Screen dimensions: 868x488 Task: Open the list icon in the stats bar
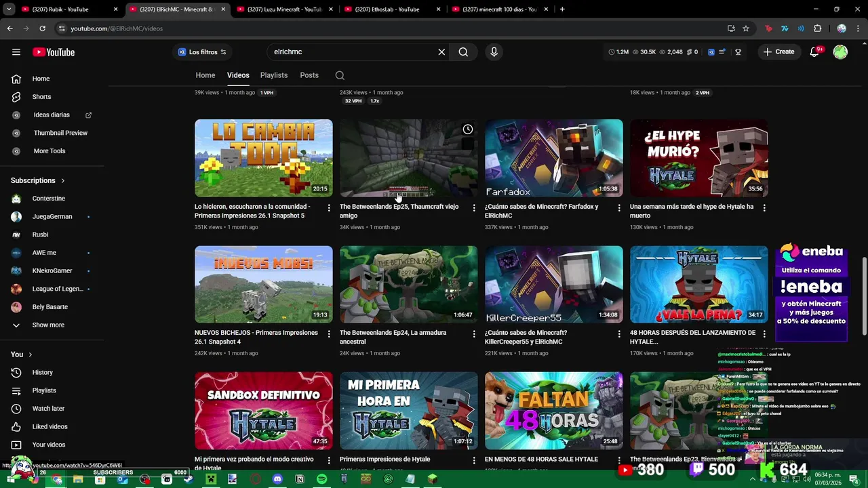723,52
